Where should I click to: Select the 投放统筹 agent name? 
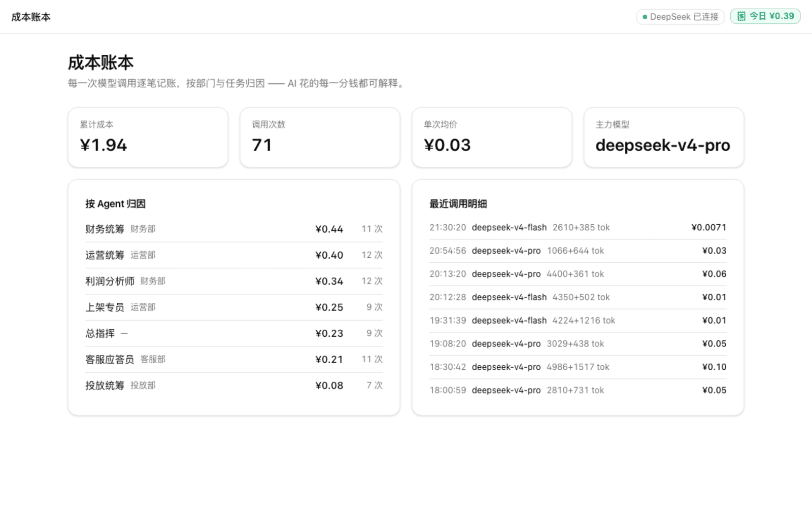[105, 386]
